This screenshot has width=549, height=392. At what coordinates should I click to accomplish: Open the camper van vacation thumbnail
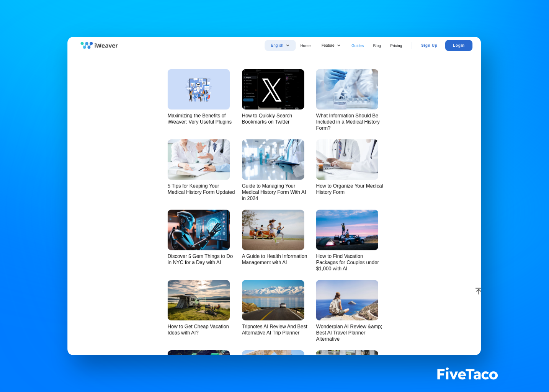coord(198,300)
